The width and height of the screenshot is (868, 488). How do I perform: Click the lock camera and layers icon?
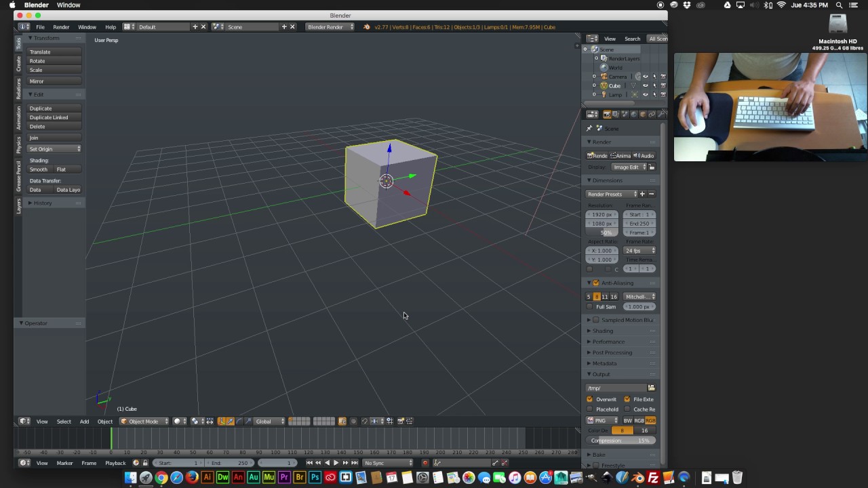point(342,422)
